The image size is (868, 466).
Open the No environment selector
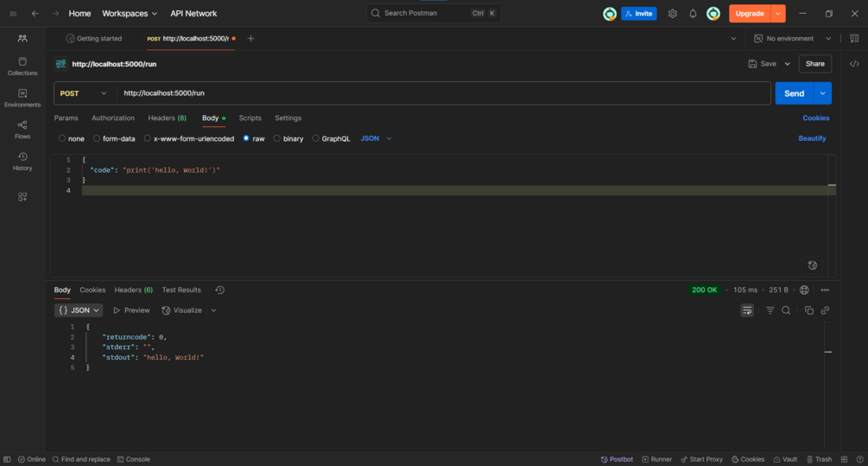793,38
